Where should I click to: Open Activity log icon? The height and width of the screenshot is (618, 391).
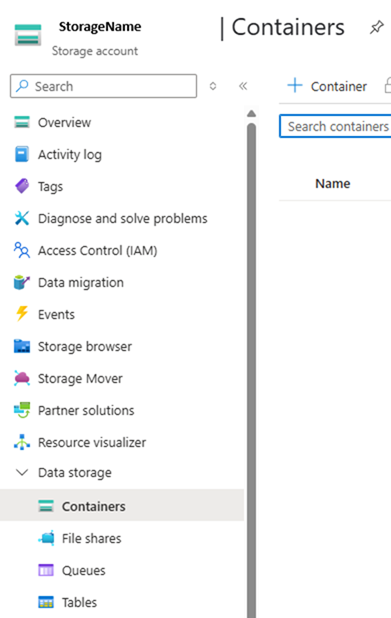[x=22, y=154]
